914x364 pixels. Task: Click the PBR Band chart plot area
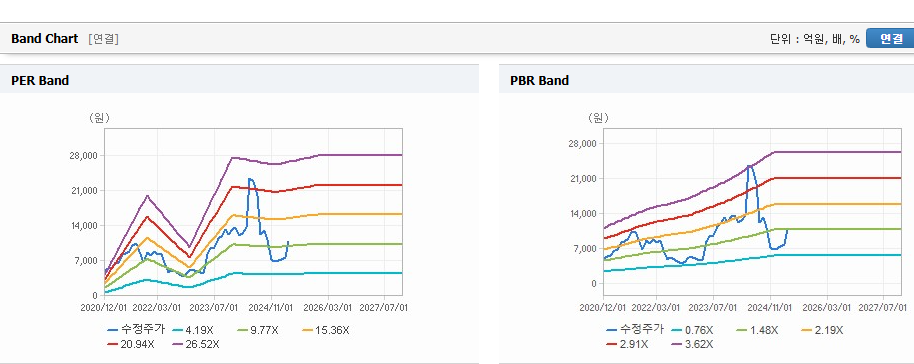(753, 212)
